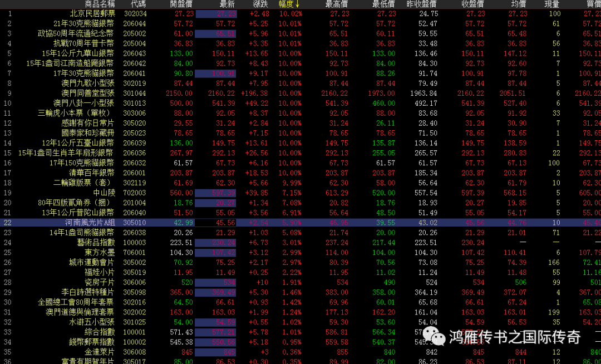Click the change value +196.38

[255, 93]
